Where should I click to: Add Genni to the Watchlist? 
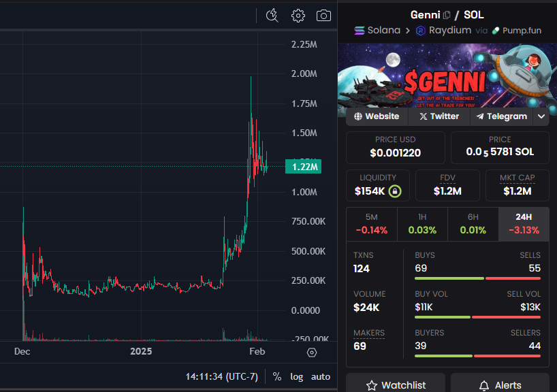point(395,384)
